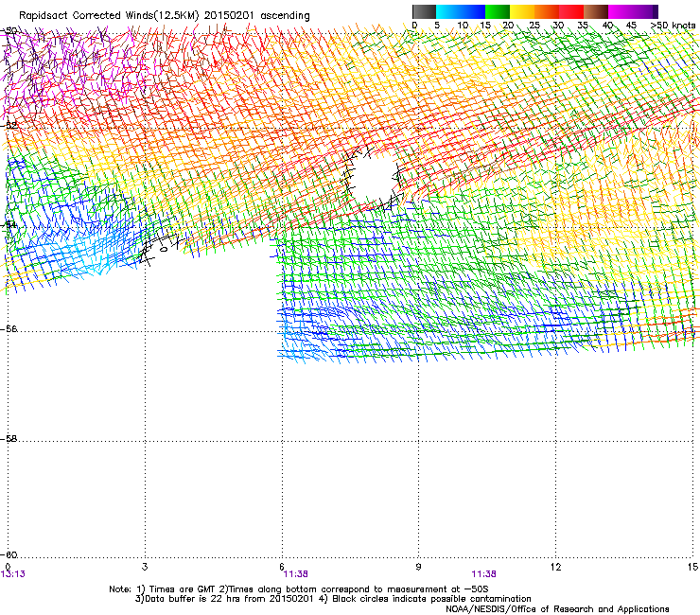The image size is (700, 615).
Task: Click the black contamination circle near longitude 3
Action: coord(164,249)
